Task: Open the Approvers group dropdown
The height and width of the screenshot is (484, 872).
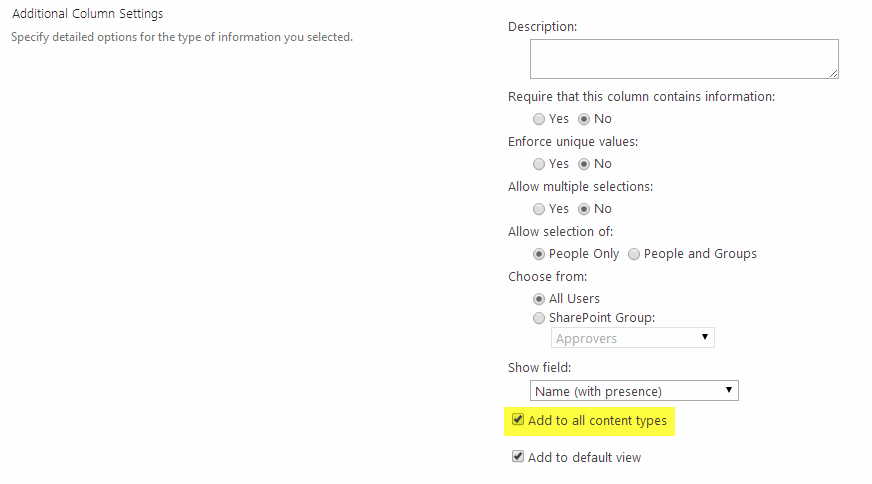Action: [632, 338]
